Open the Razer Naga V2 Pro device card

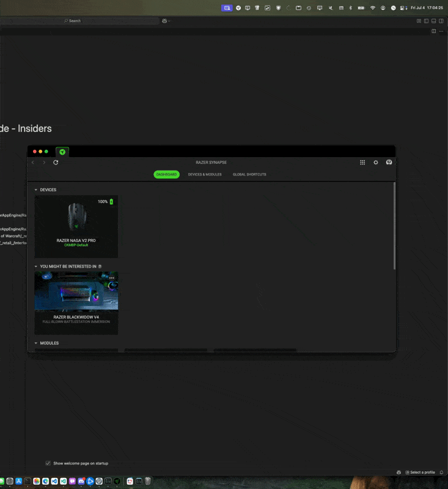pos(76,226)
